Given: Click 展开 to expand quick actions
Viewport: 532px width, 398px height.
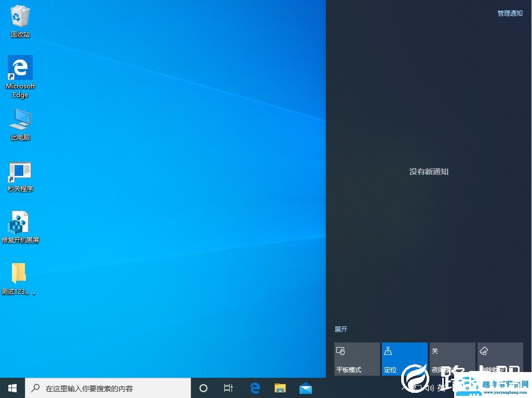Looking at the screenshot, I should coord(340,329).
